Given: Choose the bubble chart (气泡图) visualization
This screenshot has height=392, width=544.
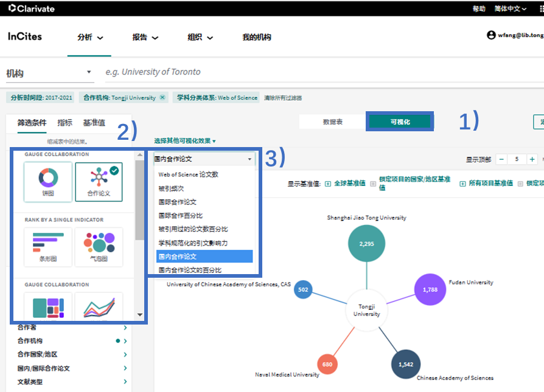Looking at the screenshot, I should tap(99, 247).
